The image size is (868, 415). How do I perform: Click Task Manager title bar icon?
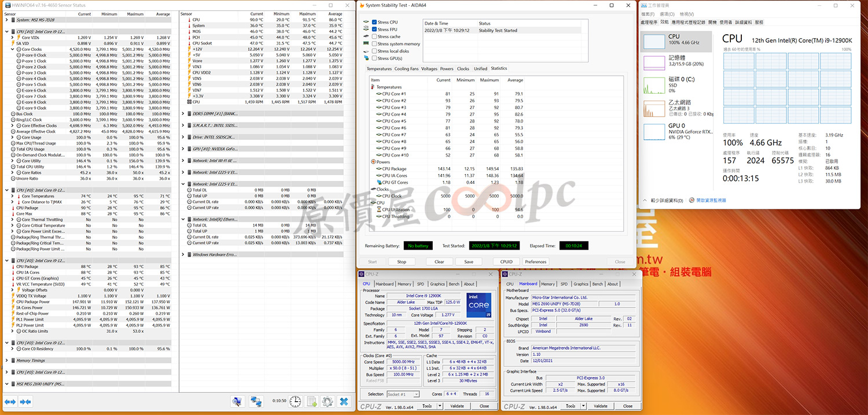click(645, 5)
